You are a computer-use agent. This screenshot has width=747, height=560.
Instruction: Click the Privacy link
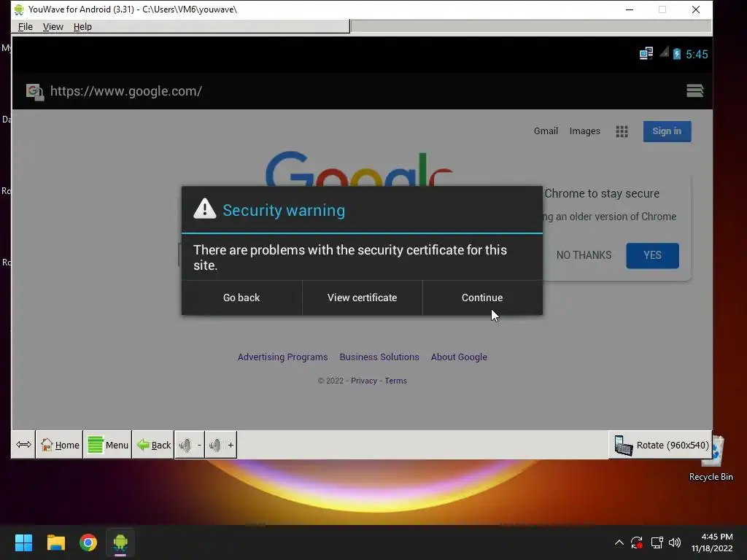pyautogui.click(x=363, y=381)
